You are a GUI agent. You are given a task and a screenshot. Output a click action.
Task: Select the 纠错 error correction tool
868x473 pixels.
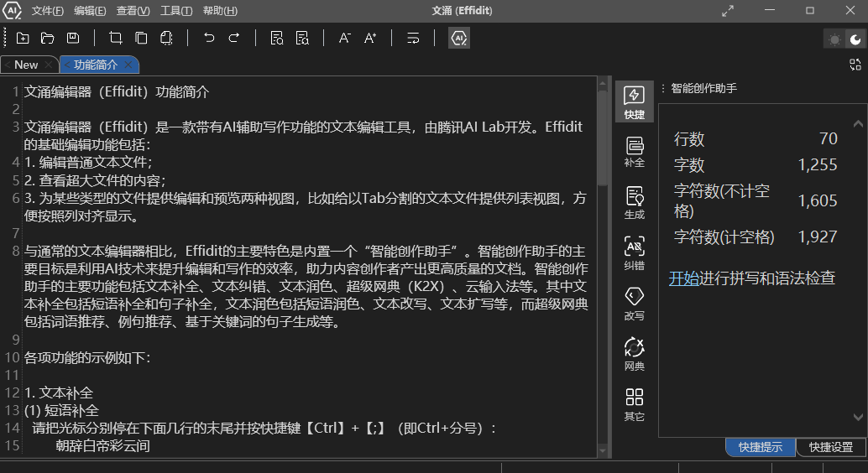(635, 252)
